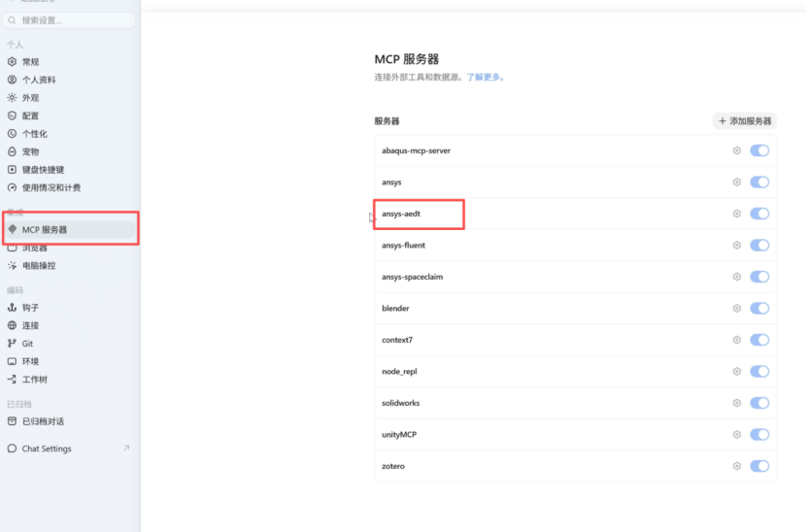Viewport: 807px width, 532px height.
Task: Open settings gear for unityMCP
Action: [736, 435]
